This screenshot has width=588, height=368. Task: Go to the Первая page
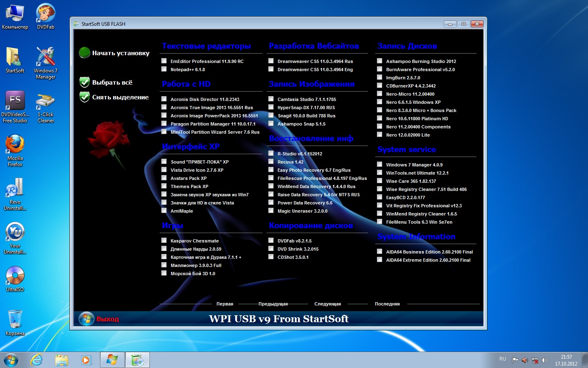pyautogui.click(x=225, y=304)
